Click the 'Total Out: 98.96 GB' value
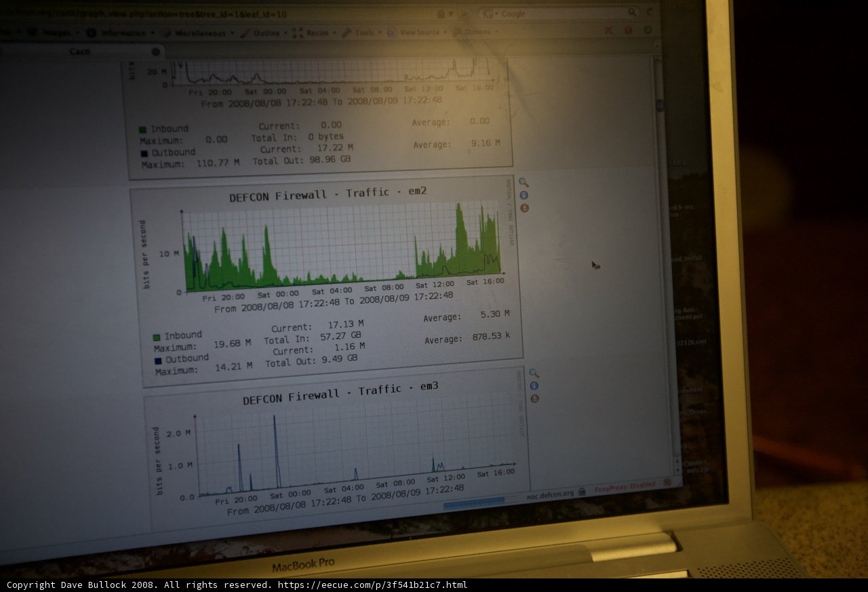Screen dimensions: 868x592 pos(302,161)
